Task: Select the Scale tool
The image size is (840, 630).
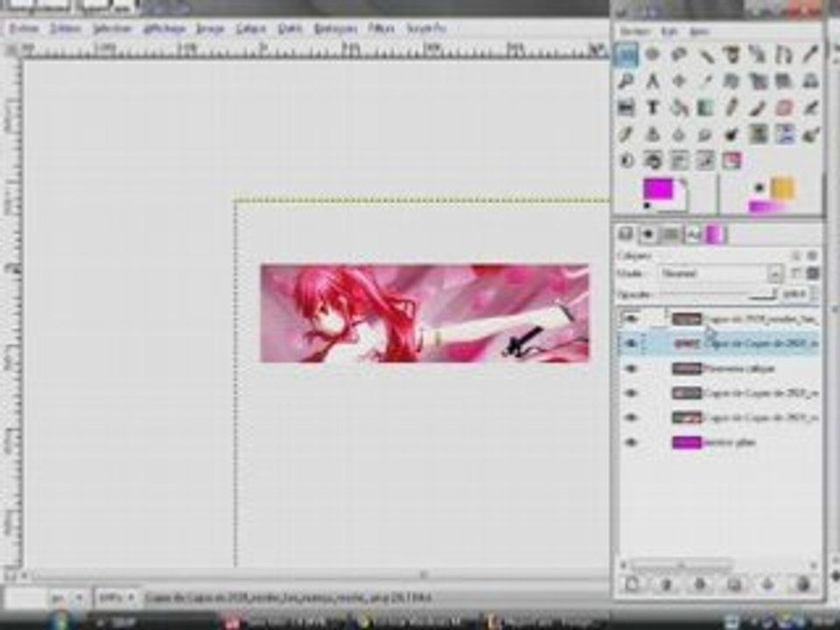Action: (758, 80)
